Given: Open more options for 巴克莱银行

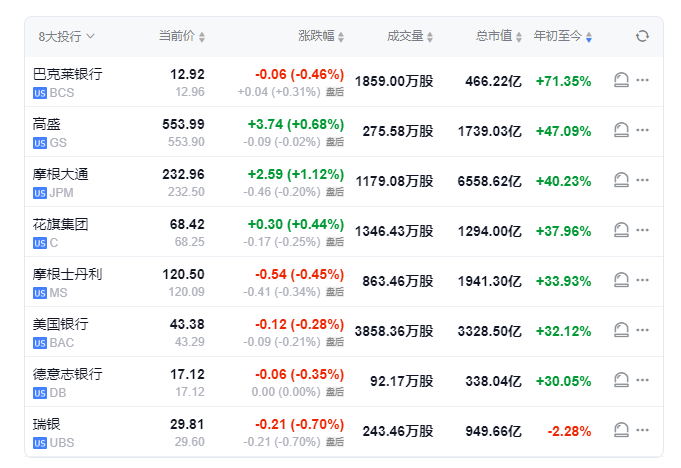Looking at the screenshot, I should coord(642,80).
